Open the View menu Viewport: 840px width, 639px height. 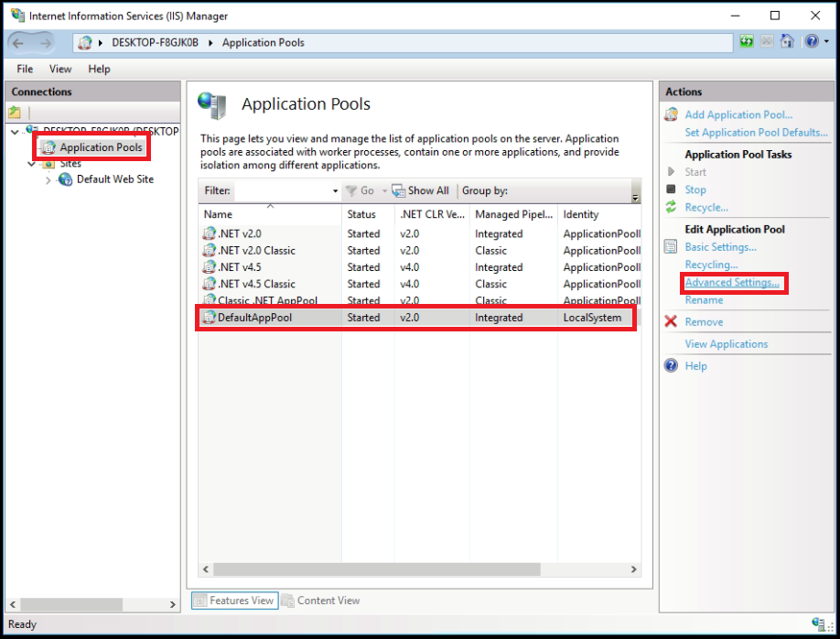(60, 69)
